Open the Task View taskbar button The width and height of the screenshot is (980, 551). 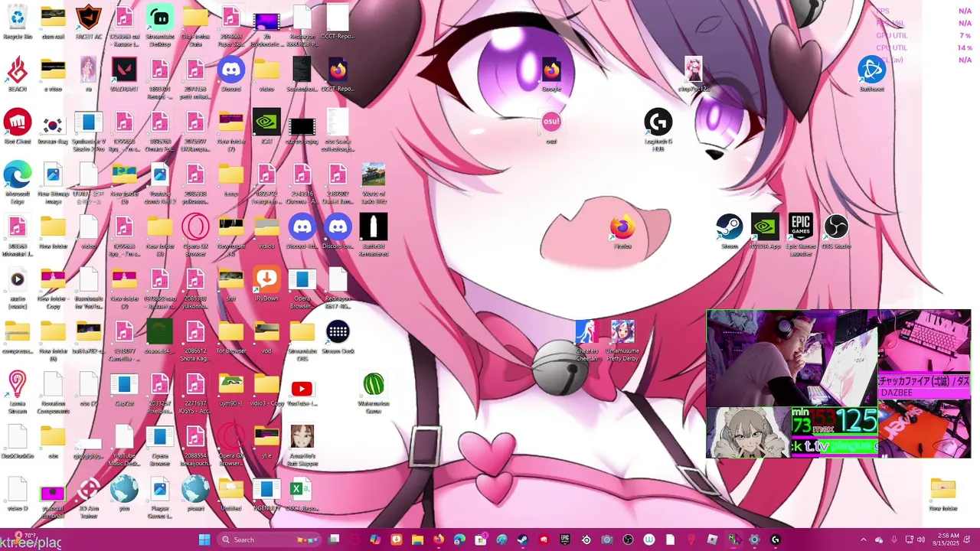[334, 540]
